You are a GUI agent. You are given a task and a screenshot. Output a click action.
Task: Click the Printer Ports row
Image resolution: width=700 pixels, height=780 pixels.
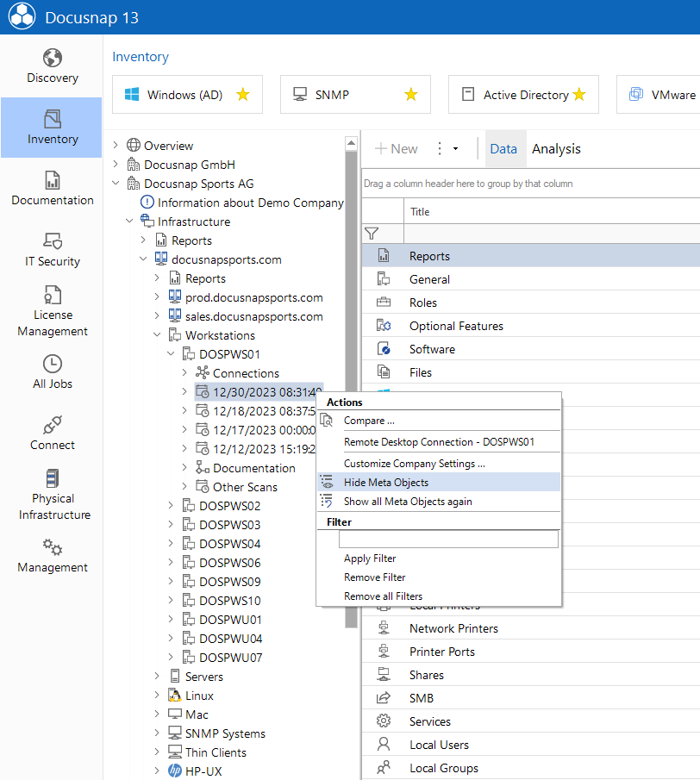531,652
